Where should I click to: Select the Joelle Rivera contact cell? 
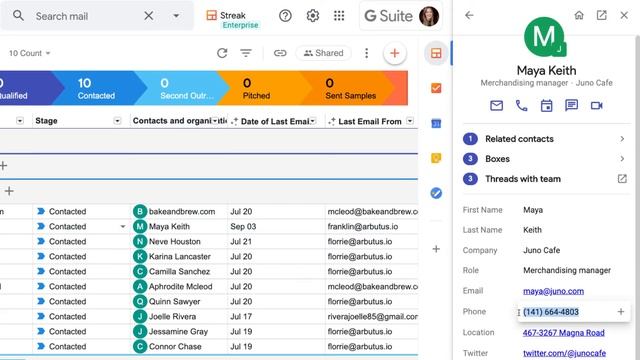click(178, 316)
